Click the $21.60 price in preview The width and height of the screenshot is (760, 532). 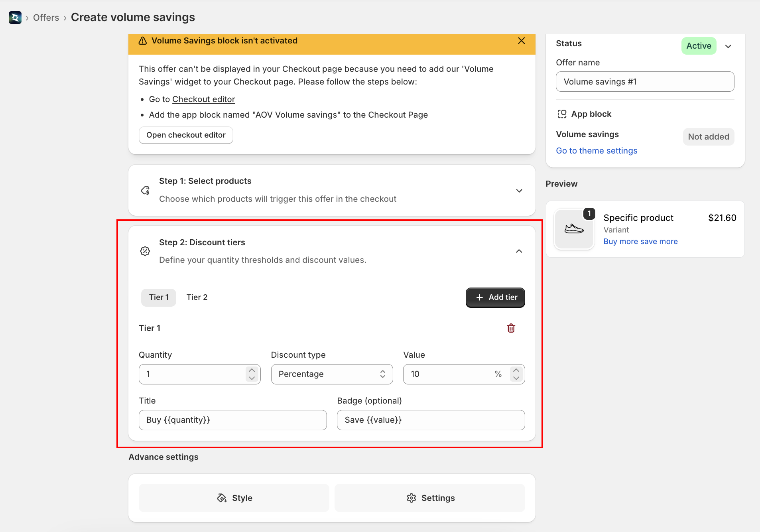[722, 218]
